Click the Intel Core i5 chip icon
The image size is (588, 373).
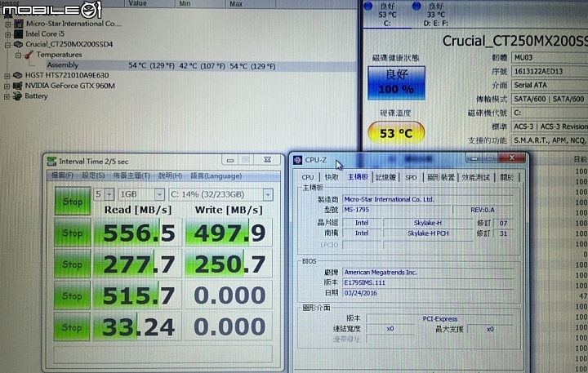point(18,34)
